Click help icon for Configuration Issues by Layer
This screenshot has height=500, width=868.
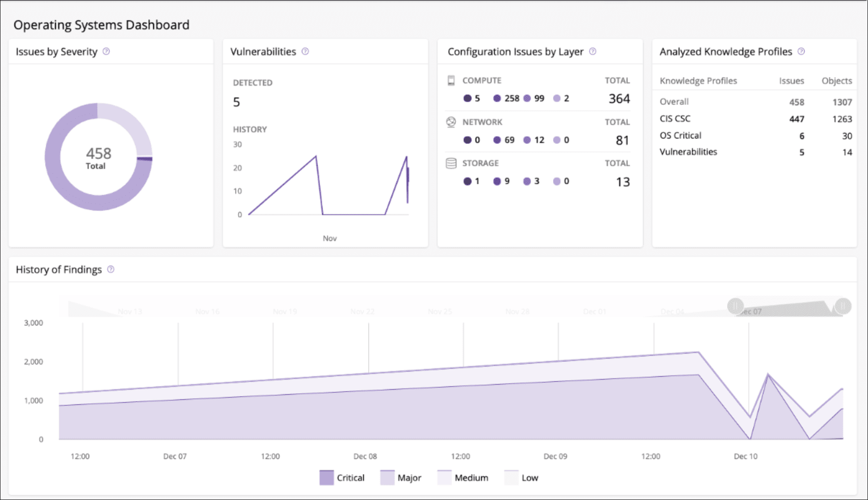[592, 51]
